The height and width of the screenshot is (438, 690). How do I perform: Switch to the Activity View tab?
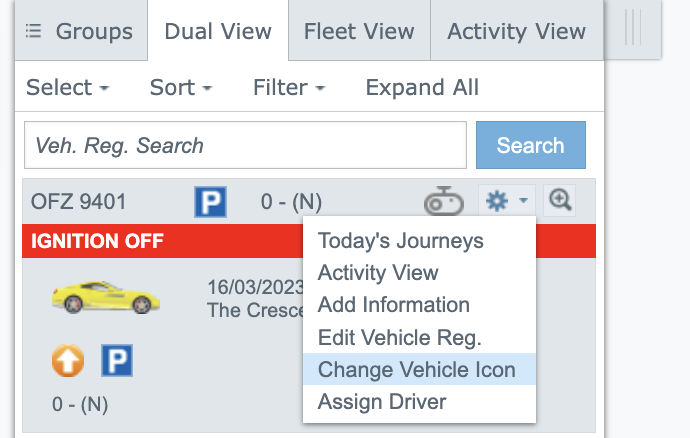coord(516,31)
